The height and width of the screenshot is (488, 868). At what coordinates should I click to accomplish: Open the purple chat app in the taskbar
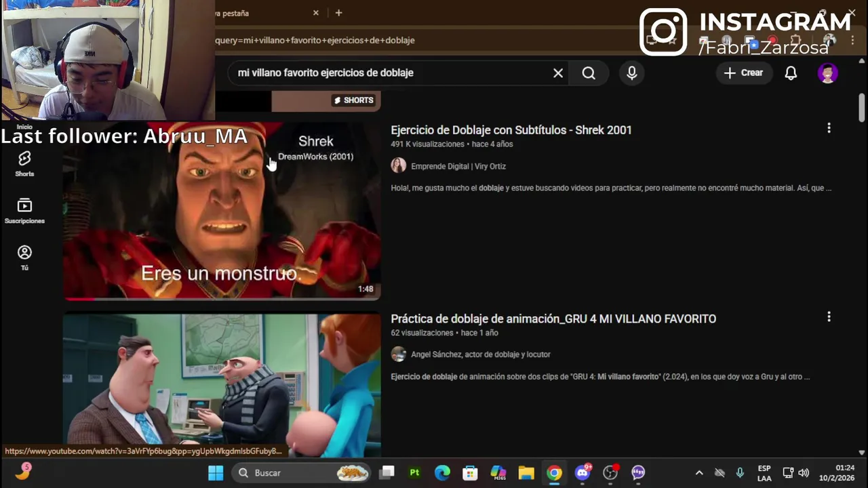click(x=638, y=472)
